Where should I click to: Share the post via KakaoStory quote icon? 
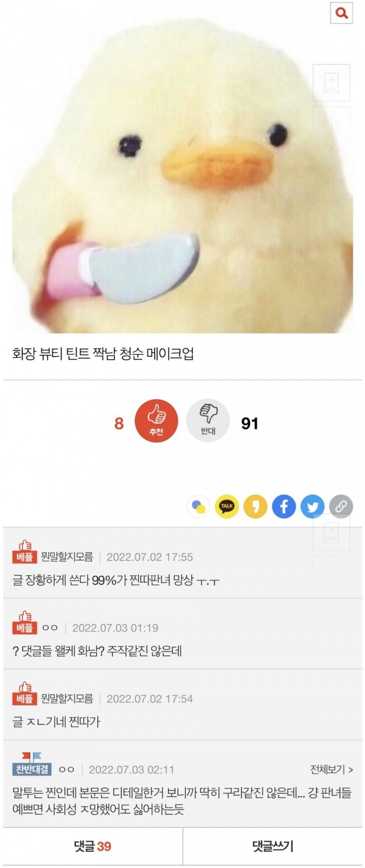click(x=255, y=506)
